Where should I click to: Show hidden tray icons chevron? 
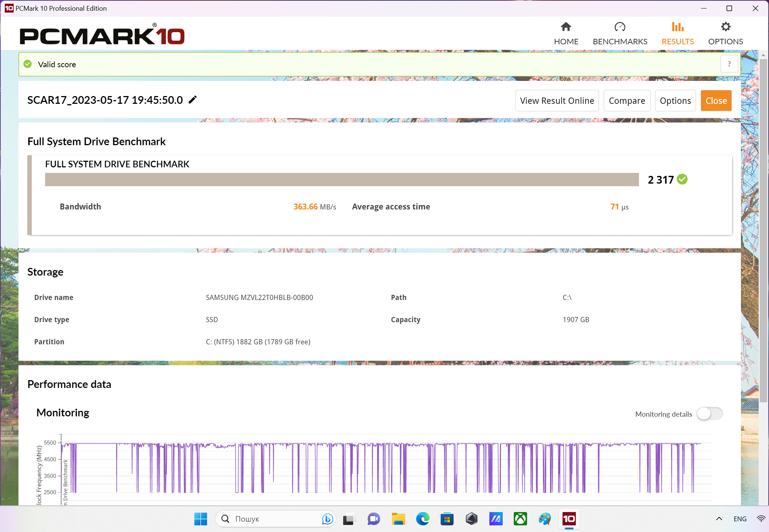coord(719,519)
